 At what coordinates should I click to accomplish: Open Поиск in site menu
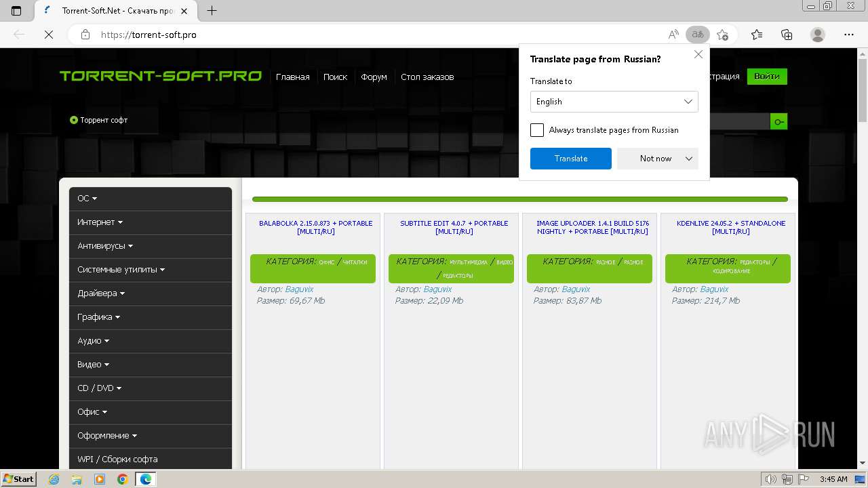click(335, 77)
